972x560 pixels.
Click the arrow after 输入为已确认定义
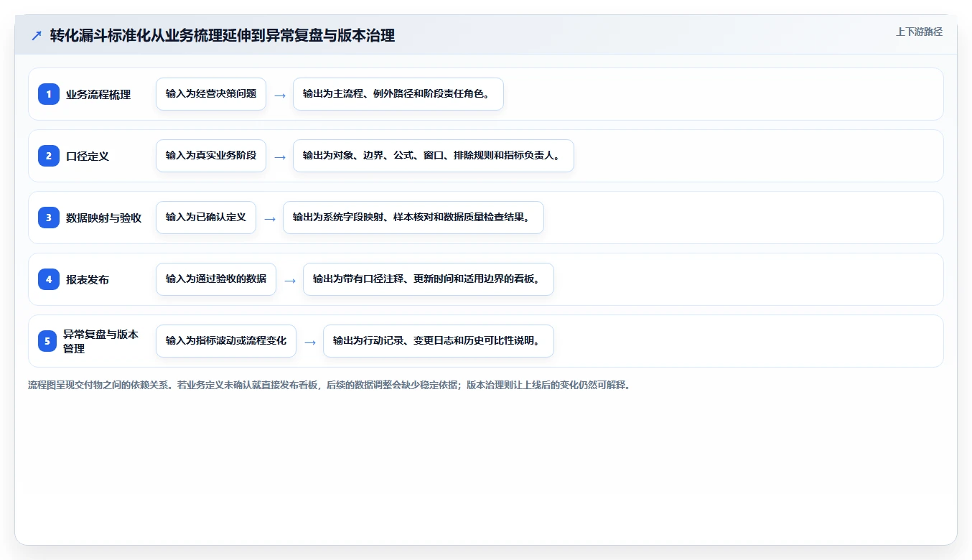[270, 218]
